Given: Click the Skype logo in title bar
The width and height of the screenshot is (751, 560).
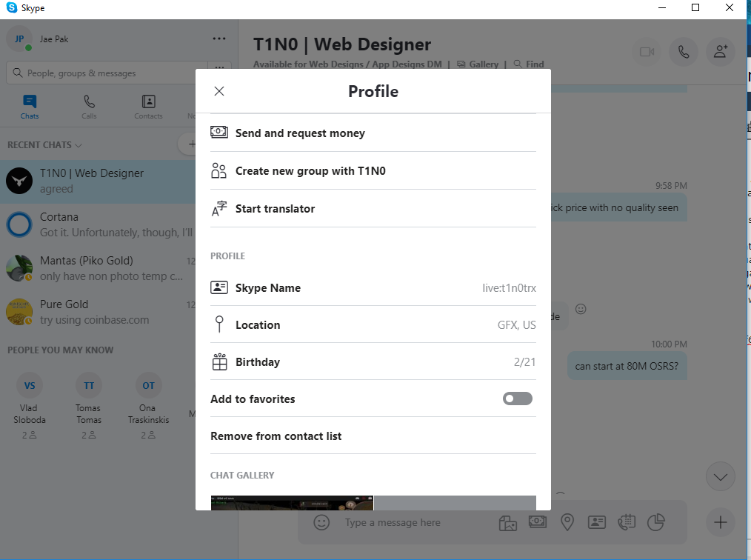Looking at the screenshot, I should tap(12, 7).
